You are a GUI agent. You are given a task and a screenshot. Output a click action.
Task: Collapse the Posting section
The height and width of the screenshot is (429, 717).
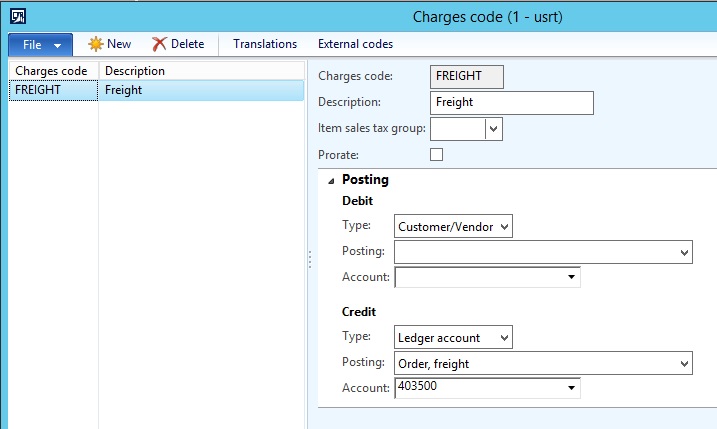331,181
